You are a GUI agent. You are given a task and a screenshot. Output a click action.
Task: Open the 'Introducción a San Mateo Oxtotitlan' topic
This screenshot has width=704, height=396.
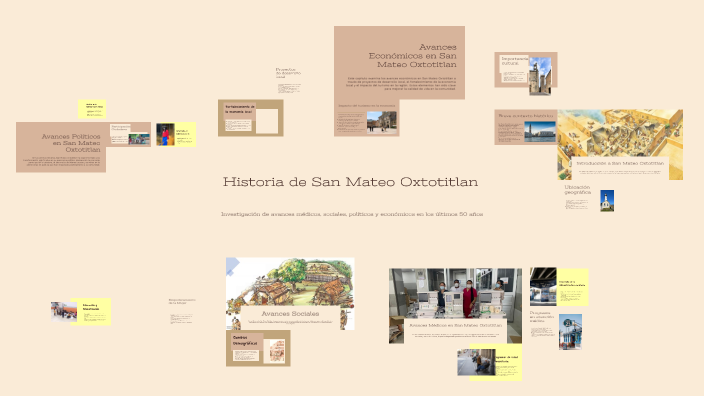pos(620,145)
